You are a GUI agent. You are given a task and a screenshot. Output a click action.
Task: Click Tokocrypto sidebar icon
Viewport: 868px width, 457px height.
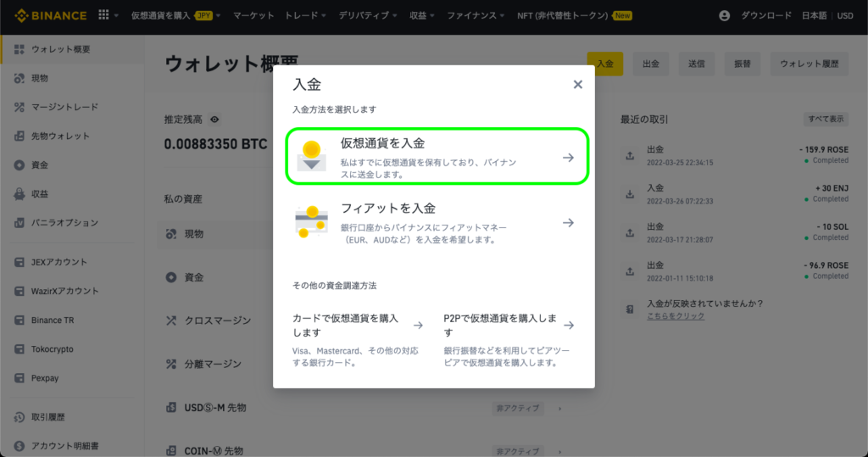pos(19,349)
